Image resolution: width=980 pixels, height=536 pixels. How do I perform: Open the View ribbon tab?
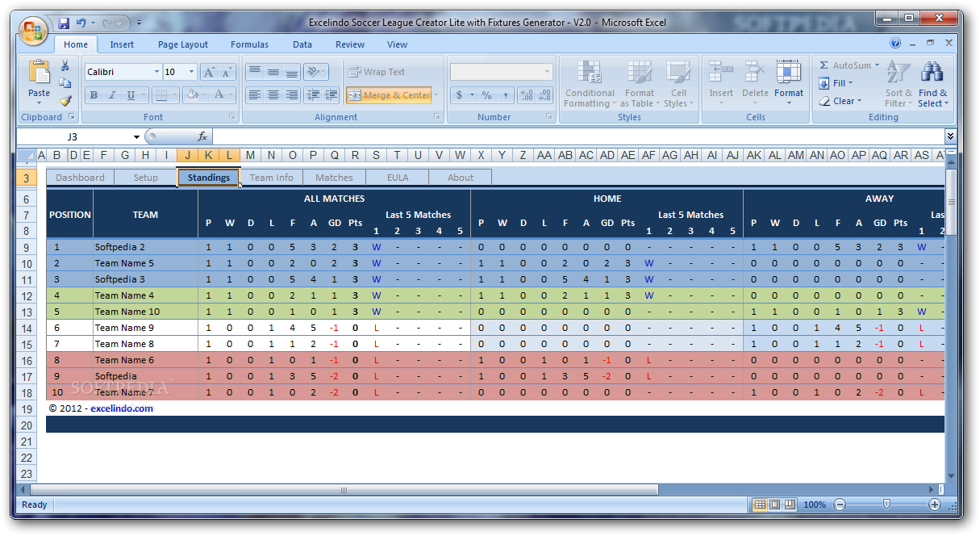398,44
